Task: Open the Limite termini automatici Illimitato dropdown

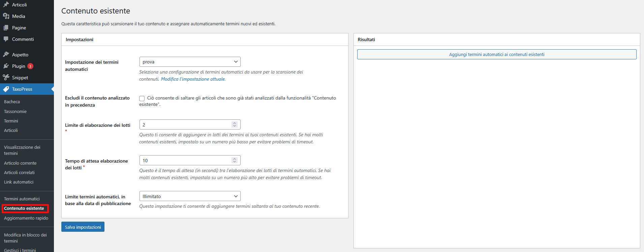Action: pos(190,196)
